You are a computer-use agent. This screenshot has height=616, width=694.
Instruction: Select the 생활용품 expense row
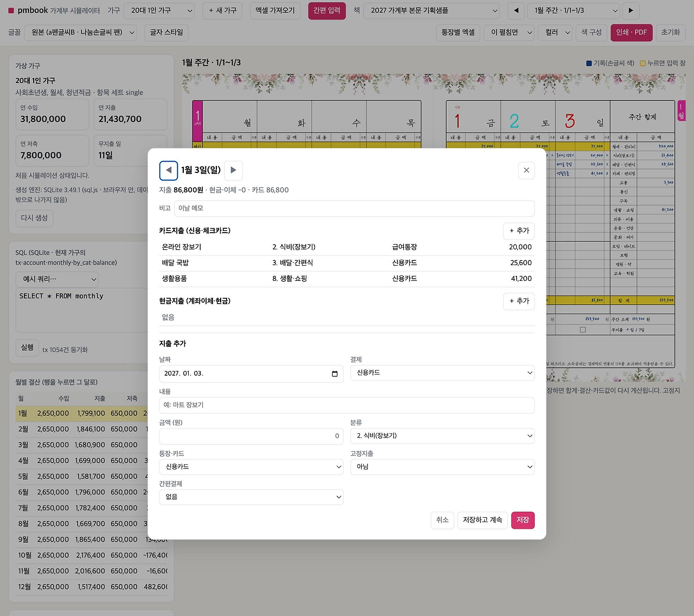pos(347,279)
